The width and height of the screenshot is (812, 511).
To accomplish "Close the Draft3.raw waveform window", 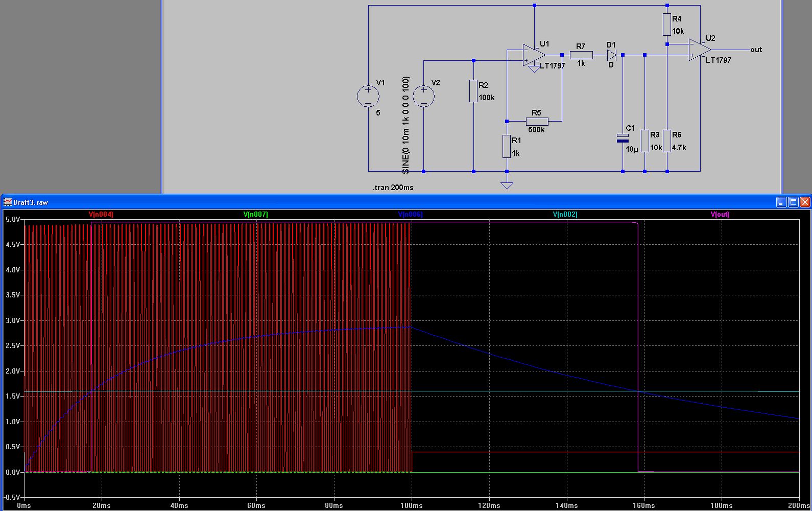I will tap(805, 202).
